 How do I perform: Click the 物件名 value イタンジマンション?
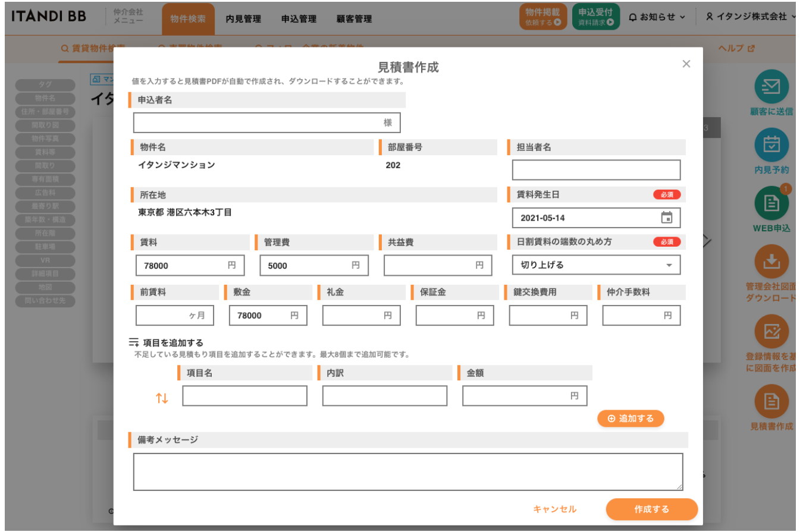coord(177,165)
